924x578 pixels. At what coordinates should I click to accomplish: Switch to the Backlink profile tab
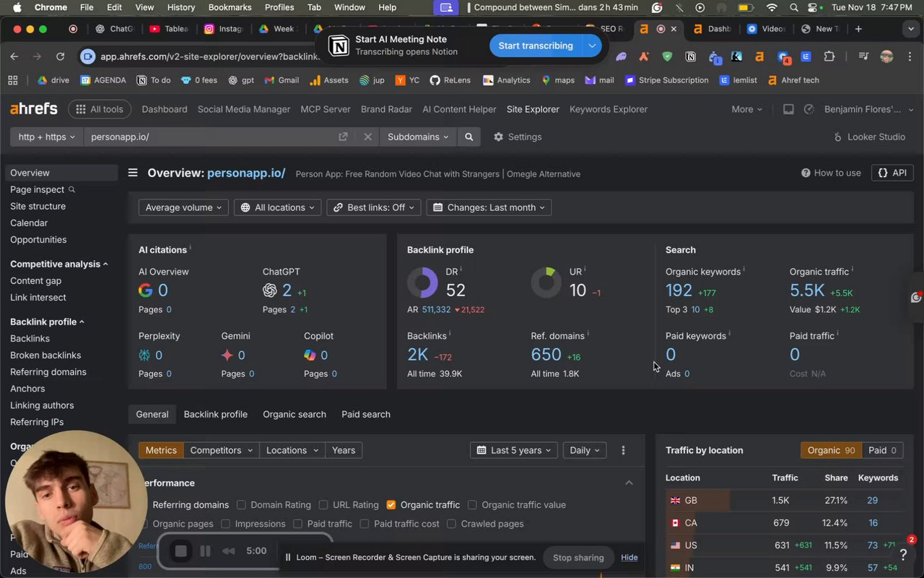tap(216, 414)
